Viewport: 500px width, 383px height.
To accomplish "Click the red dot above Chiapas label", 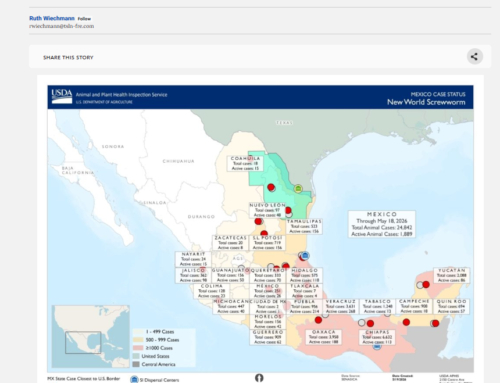I will (x=370, y=323).
